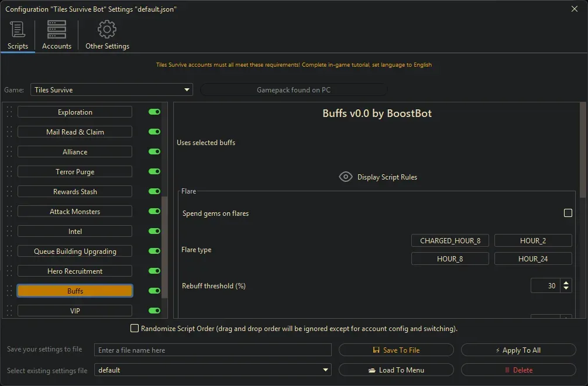This screenshot has width=588, height=386.
Task: Click drag handle beside Buffs script
Action: (9, 291)
